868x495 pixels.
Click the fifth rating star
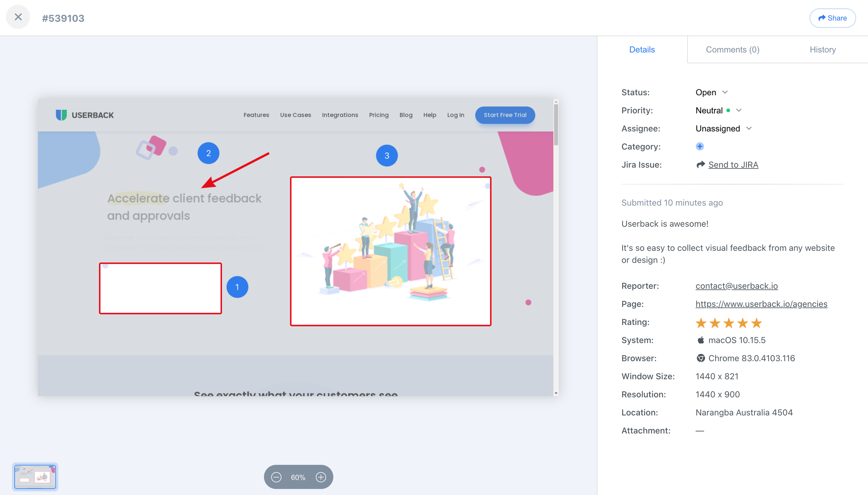(x=756, y=323)
